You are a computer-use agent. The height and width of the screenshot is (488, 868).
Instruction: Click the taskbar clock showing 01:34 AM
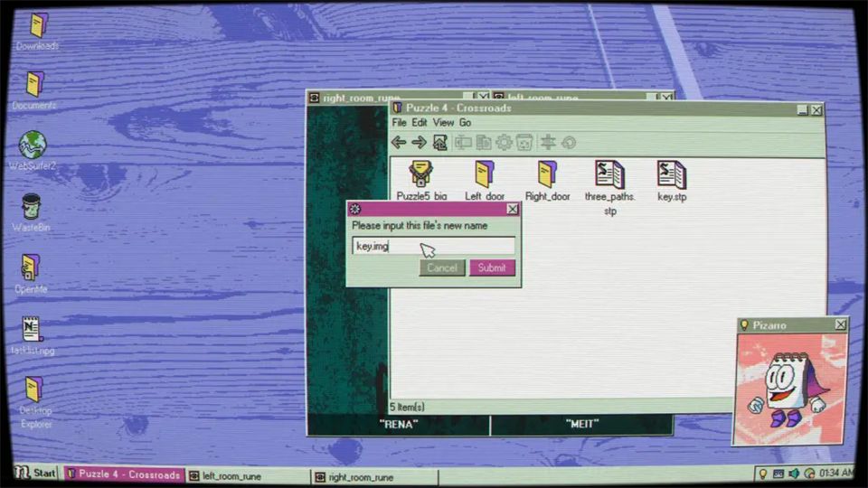click(x=835, y=473)
